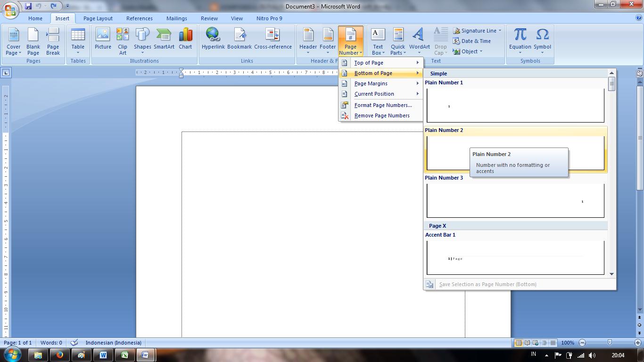Click the Zoom In plus button
644x362 pixels.
click(x=638, y=343)
